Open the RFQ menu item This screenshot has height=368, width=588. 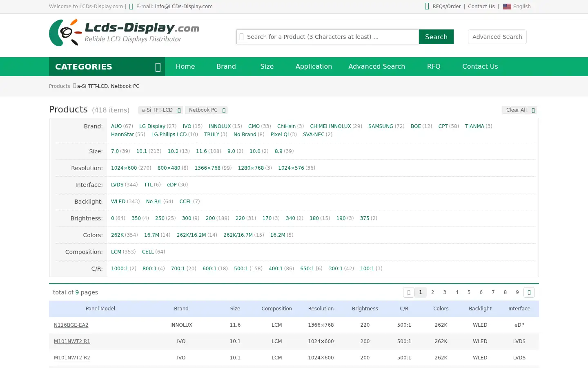434,67
